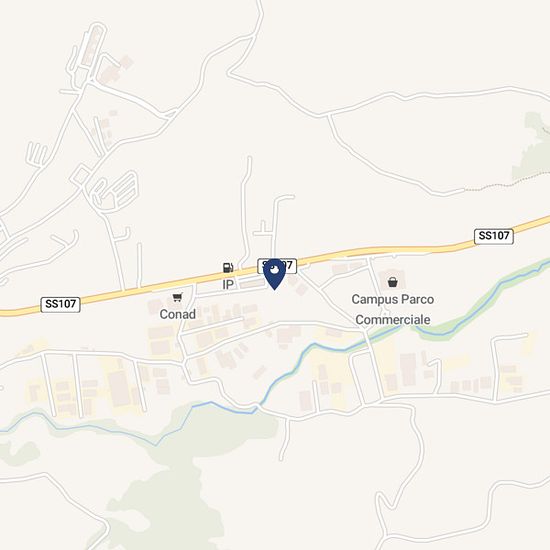
Task: Click the SS107 shield partly hidden behind pin
Action: click(277, 266)
